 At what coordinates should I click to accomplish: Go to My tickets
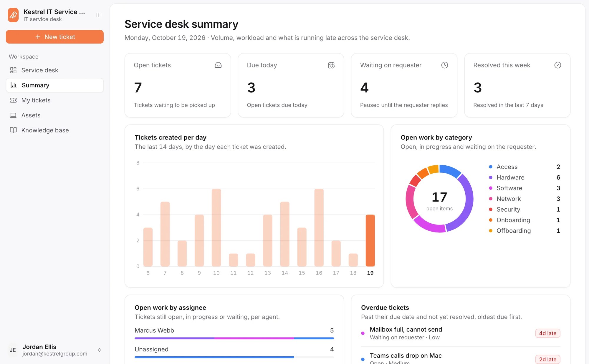tap(55, 100)
